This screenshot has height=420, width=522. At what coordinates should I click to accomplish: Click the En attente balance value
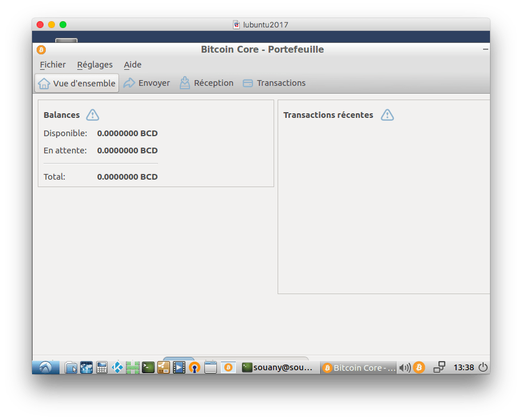[127, 150]
